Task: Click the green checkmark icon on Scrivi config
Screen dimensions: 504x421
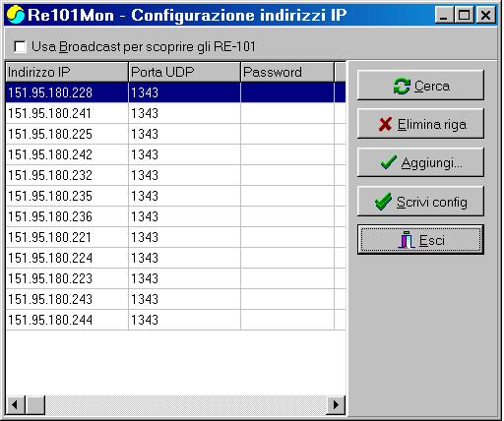Action: click(383, 201)
